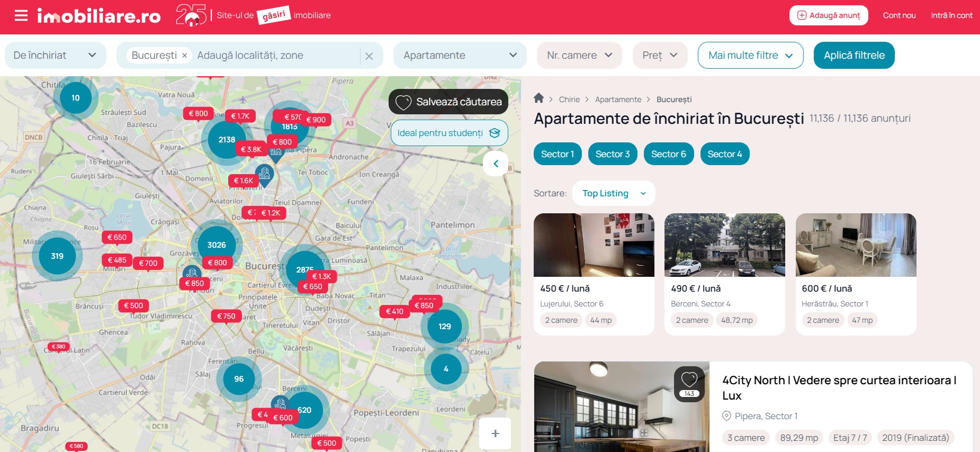Click the home breadcrumb icon
Viewport: 980px width, 452px height.
pyautogui.click(x=538, y=98)
